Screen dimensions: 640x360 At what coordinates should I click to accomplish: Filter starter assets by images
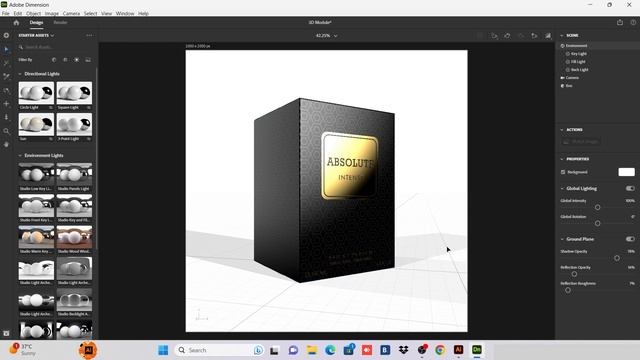[x=88, y=60]
